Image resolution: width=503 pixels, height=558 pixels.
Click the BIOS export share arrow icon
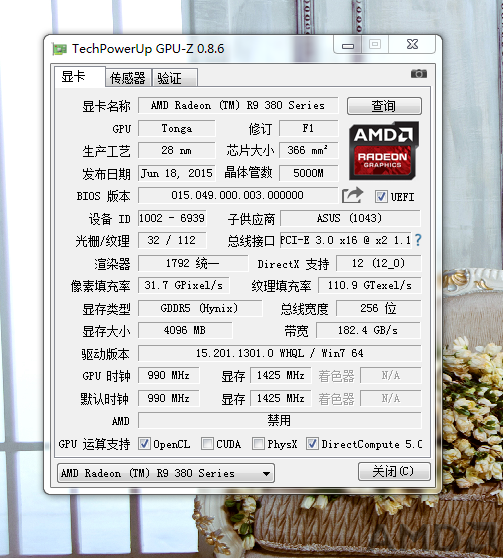tap(352, 196)
